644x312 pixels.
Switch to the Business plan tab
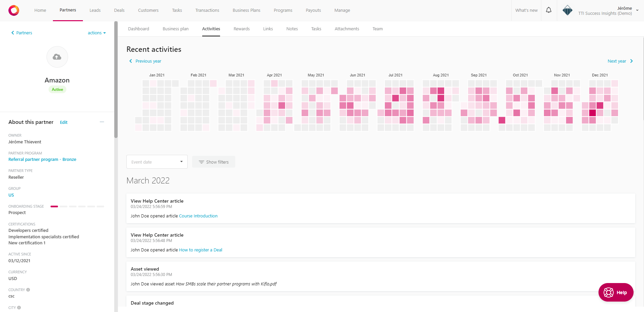click(176, 29)
